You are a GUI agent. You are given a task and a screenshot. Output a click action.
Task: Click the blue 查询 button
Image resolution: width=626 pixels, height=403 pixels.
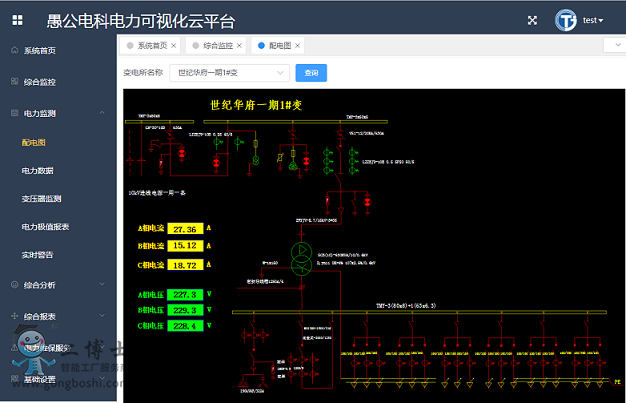pyautogui.click(x=311, y=73)
